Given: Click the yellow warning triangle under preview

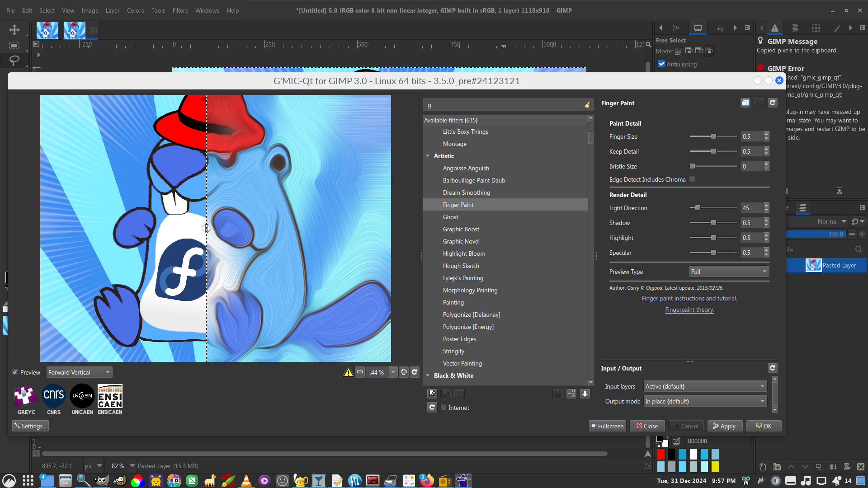Looking at the screenshot, I should tap(348, 372).
